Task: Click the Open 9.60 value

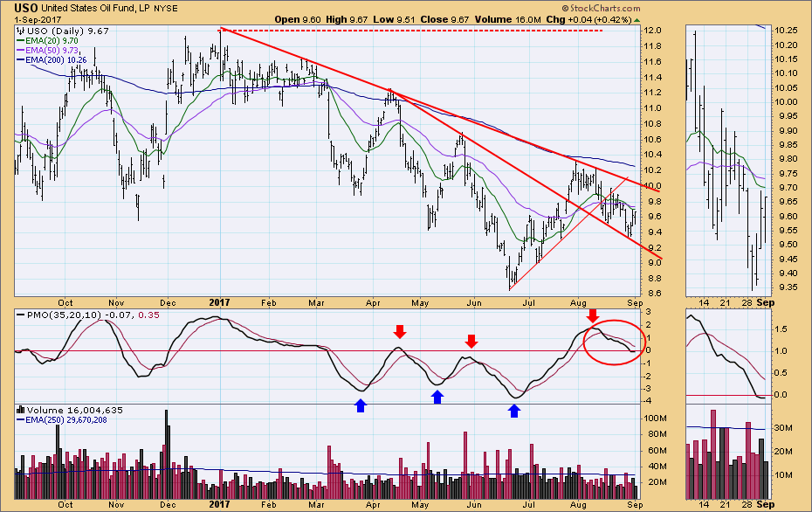Action: 298,20
